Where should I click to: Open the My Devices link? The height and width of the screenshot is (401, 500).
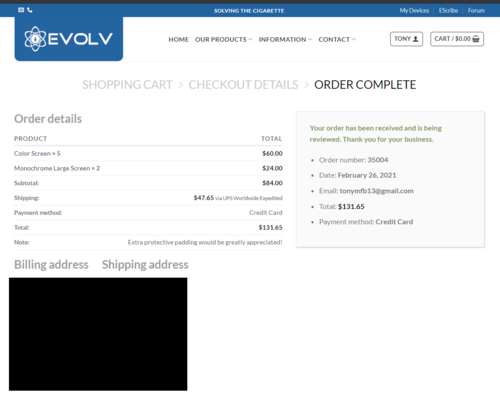414,10
